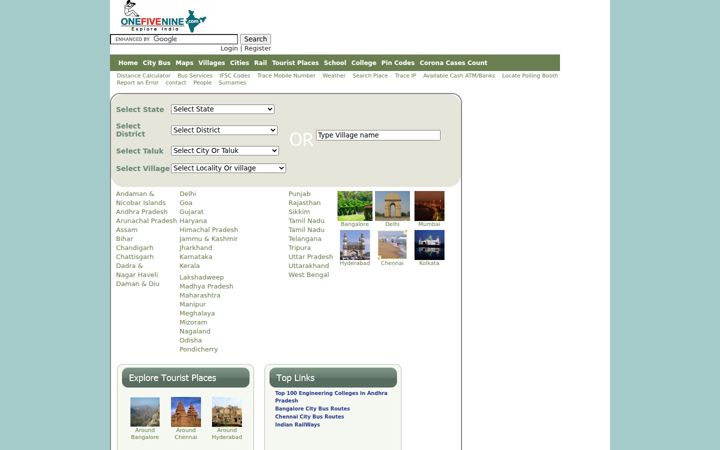Open the Kolkata city thumbnail
Screen dimensions: 720x450
coord(429,245)
